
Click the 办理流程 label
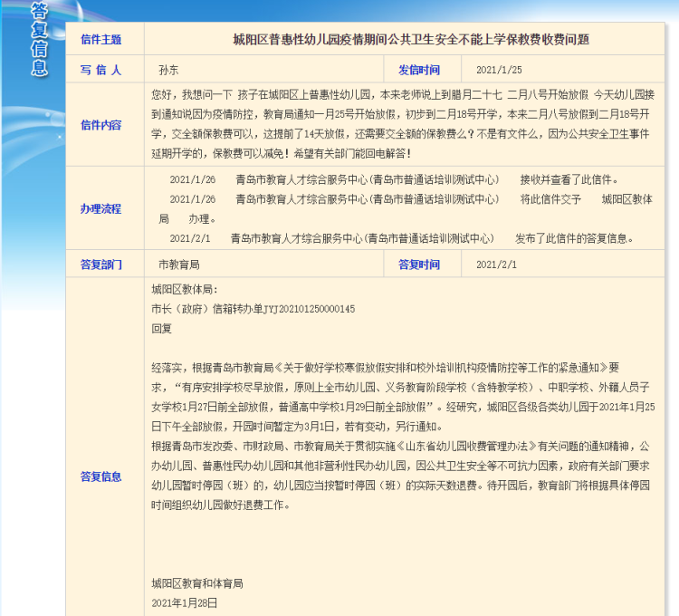tap(100, 208)
